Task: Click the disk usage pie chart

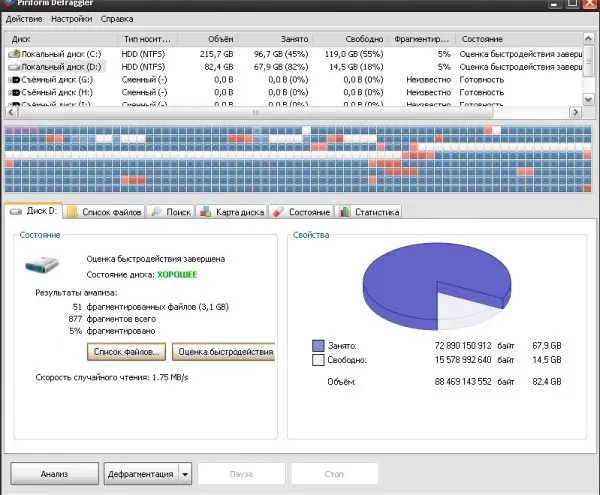Action: tap(437, 286)
